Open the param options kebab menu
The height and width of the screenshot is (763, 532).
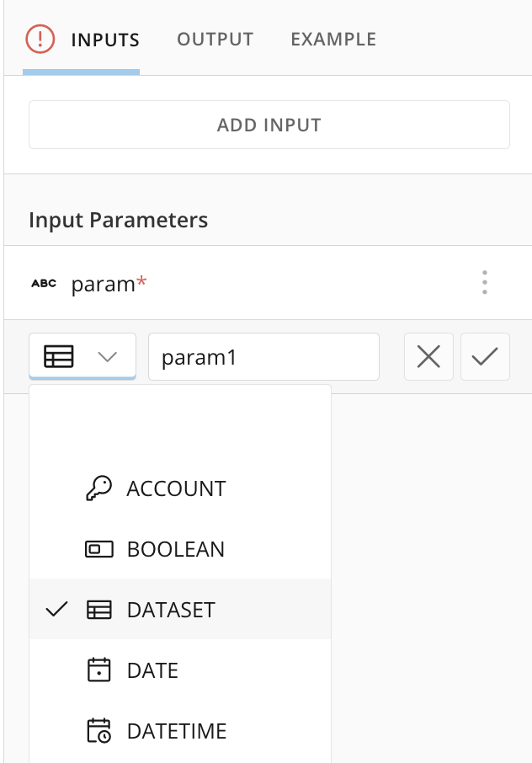484,283
